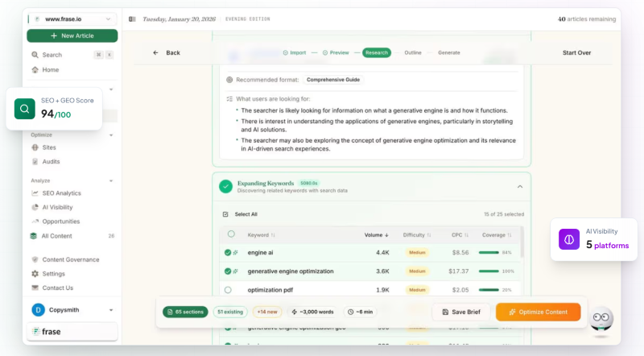Click the sidebar toggle icon beside the date
The width and height of the screenshot is (644, 356).
[132, 19]
